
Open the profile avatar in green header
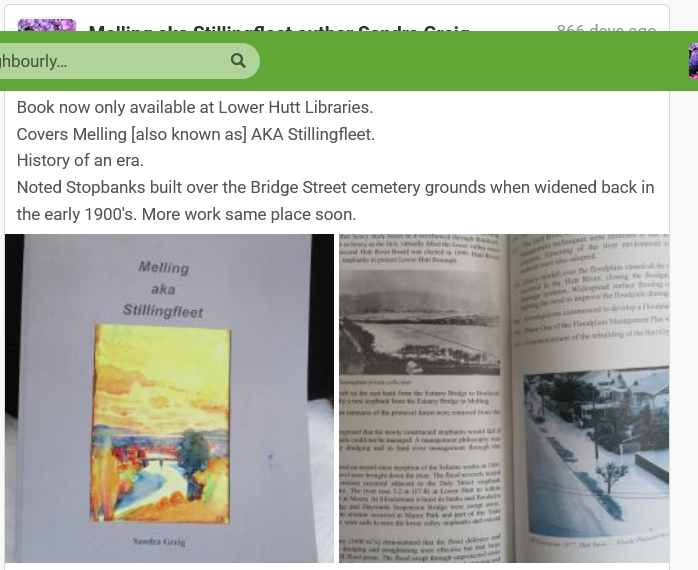(x=693, y=61)
